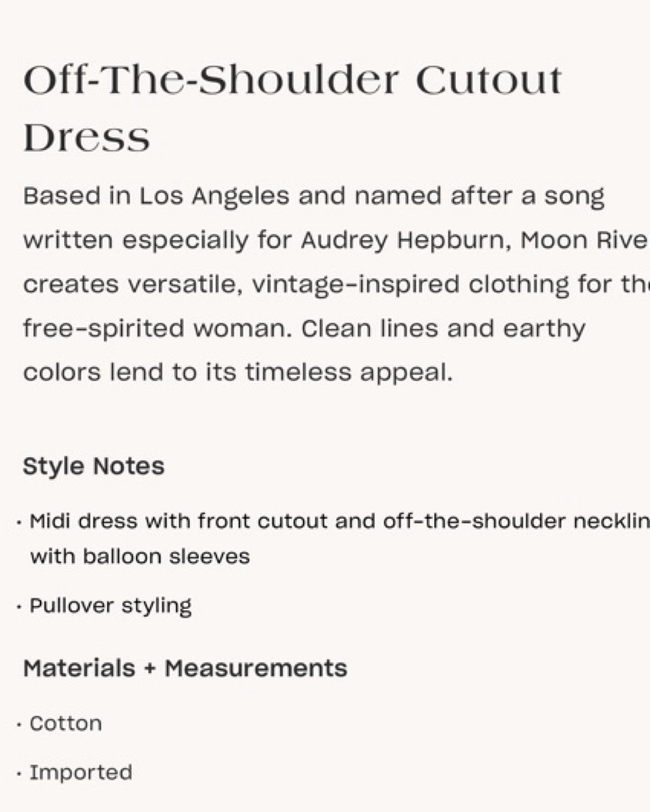The width and height of the screenshot is (650, 812).
Task: Click the with balloon sleeves line
Action: tap(140, 556)
